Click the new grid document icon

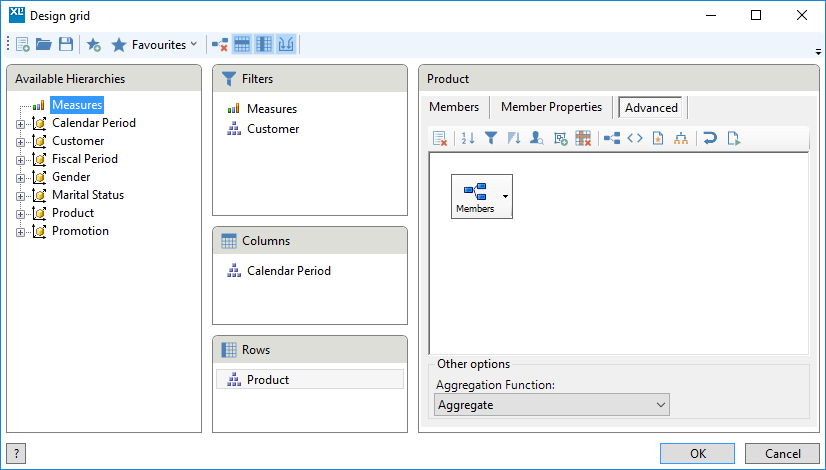click(x=23, y=45)
